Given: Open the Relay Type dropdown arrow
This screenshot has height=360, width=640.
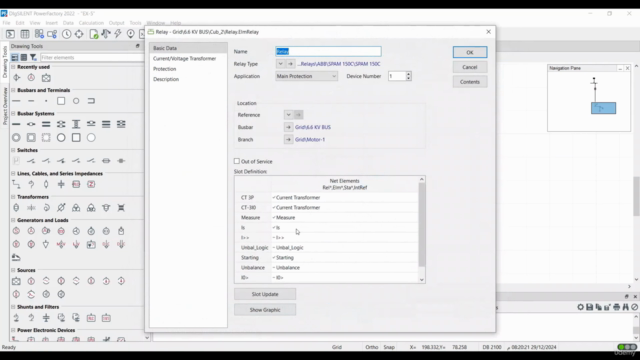Looking at the screenshot, I should coord(280,64).
